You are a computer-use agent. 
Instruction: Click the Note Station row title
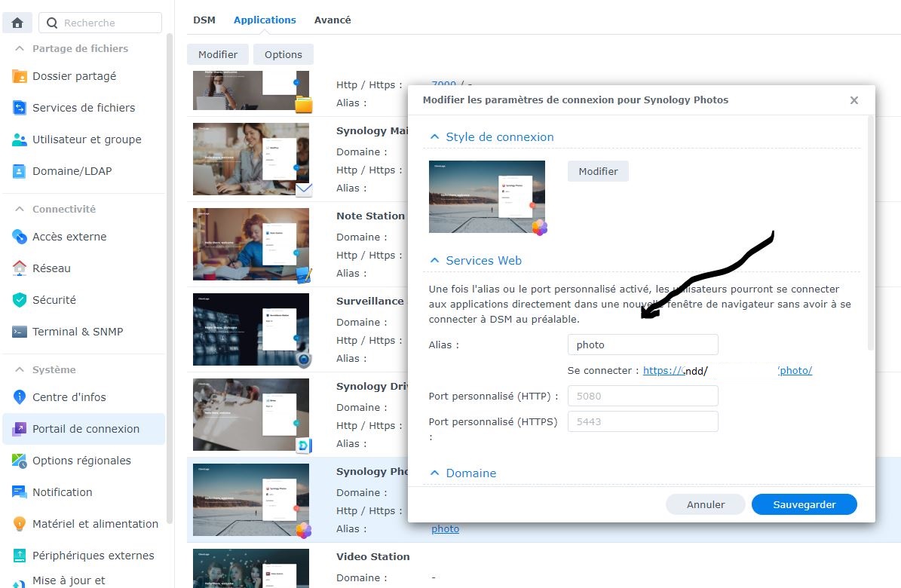tap(371, 216)
